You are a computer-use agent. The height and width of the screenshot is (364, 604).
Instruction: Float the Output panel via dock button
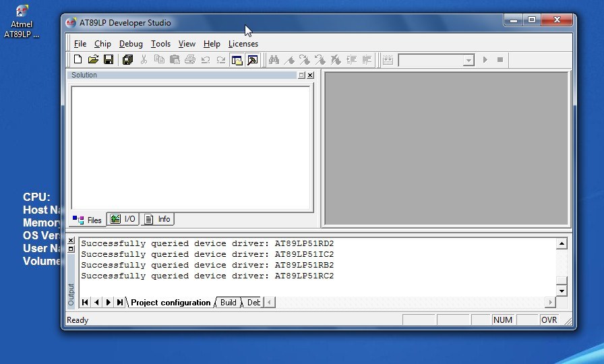[x=71, y=249]
